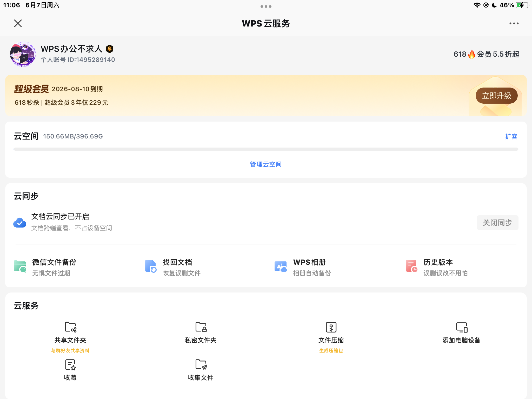Click the 立即升级 upgrade button
Screen dimensions: 532x399
(496, 96)
